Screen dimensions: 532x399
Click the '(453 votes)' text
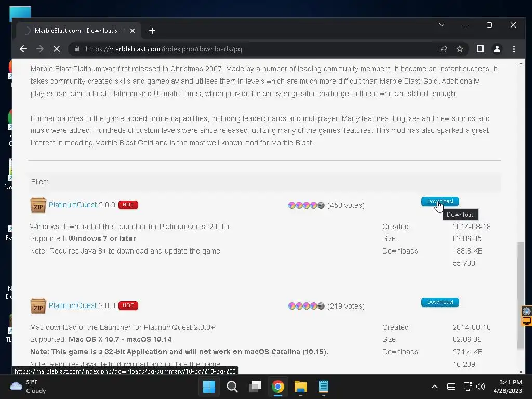(x=345, y=205)
